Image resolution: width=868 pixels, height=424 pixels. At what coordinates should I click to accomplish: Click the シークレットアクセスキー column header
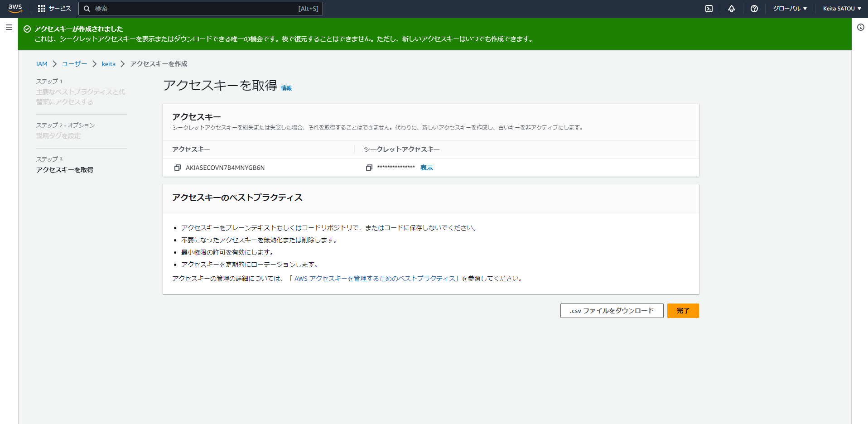(402, 149)
